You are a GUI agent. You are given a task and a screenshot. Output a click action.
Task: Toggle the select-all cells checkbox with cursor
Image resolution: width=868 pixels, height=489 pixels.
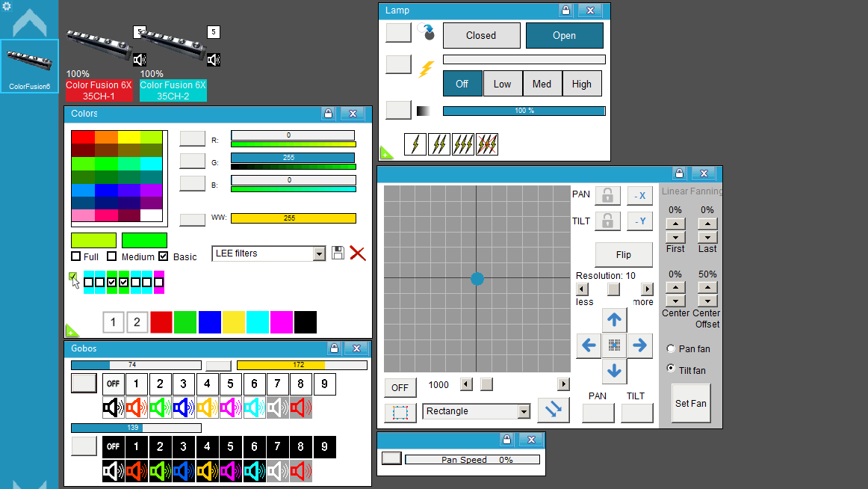(x=73, y=277)
